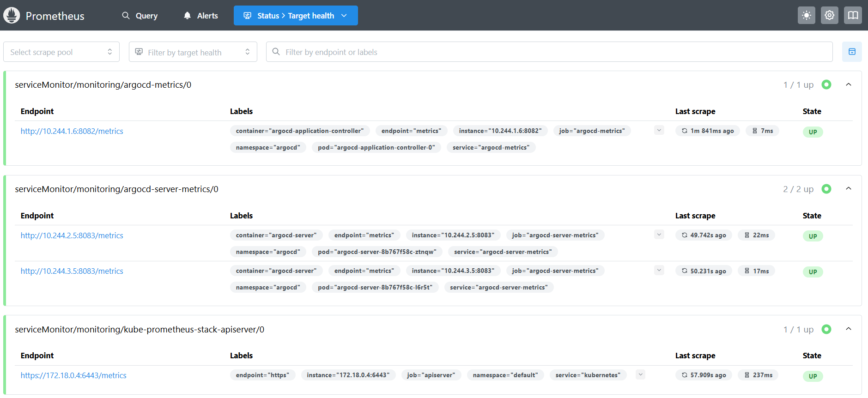Open the Query page
Image resolution: width=868 pixels, height=398 pixels.
click(x=140, y=16)
